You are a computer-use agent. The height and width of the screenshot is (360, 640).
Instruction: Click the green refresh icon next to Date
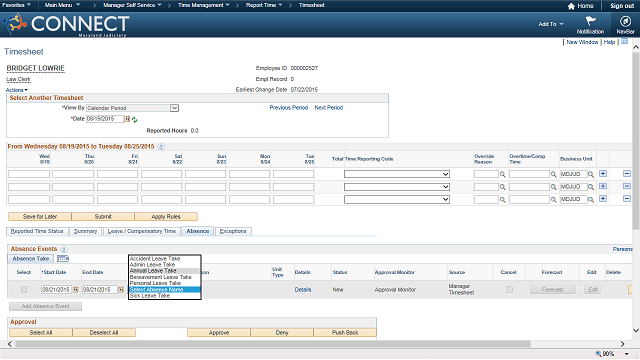coord(134,120)
